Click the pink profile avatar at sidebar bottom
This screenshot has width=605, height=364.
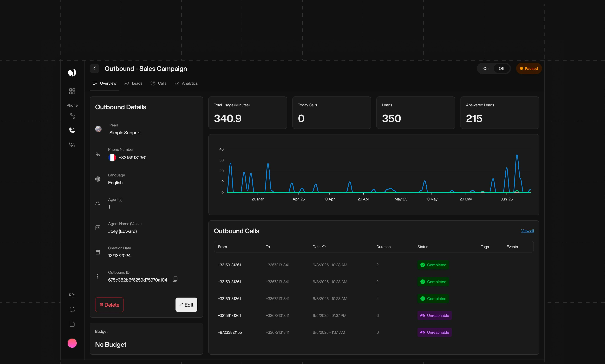72,343
